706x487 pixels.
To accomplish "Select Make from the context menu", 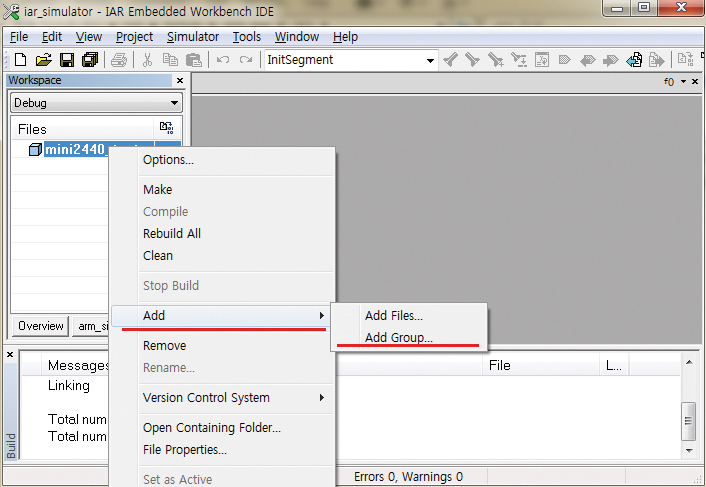I will coord(223,189).
